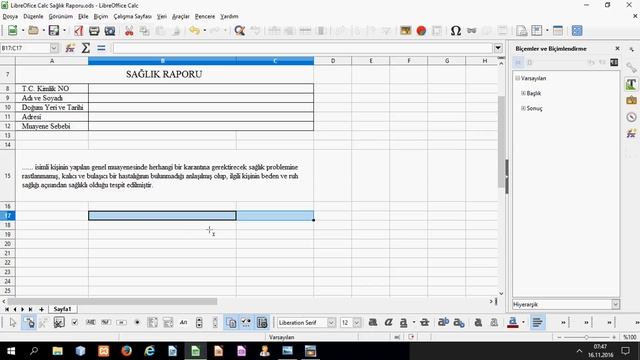Show more toolbar buttons after align left

(x=563, y=322)
